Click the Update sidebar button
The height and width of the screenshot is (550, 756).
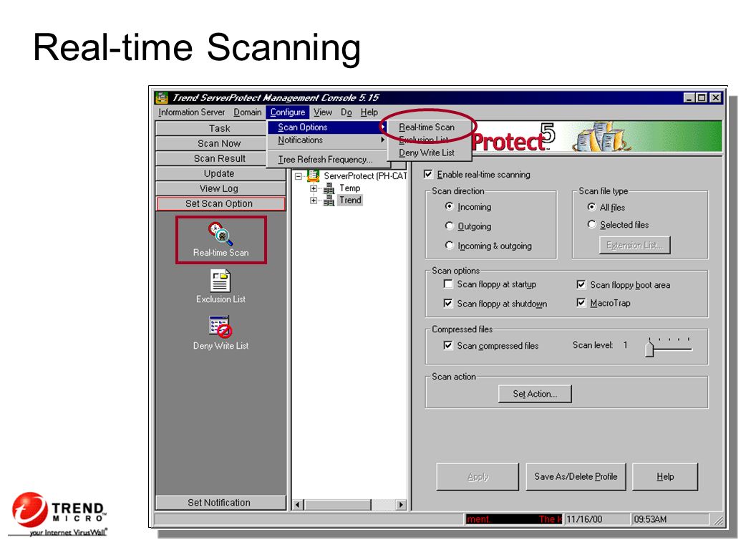(x=220, y=173)
